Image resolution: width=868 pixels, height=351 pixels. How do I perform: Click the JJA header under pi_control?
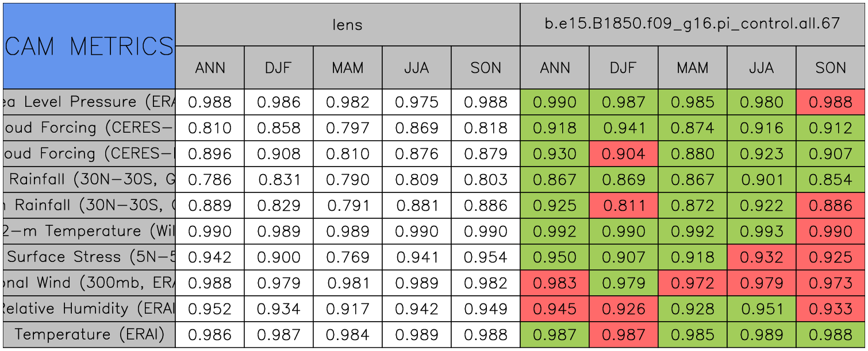pos(761,68)
